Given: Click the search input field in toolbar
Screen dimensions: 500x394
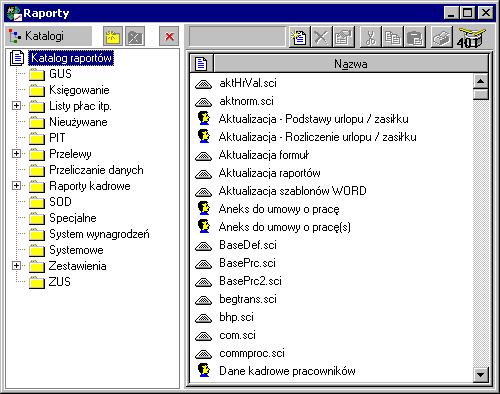Looking at the screenshot, I should coord(237,36).
